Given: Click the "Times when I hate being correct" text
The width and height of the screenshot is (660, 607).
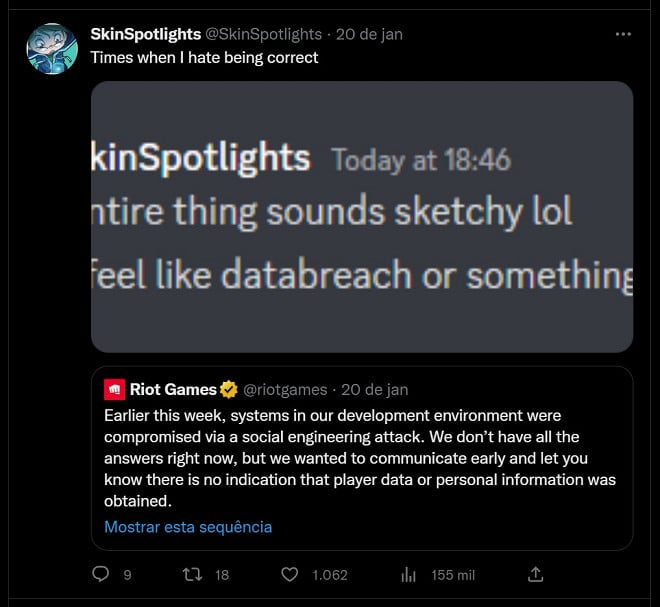Looking at the screenshot, I should click(x=204, y=57).
